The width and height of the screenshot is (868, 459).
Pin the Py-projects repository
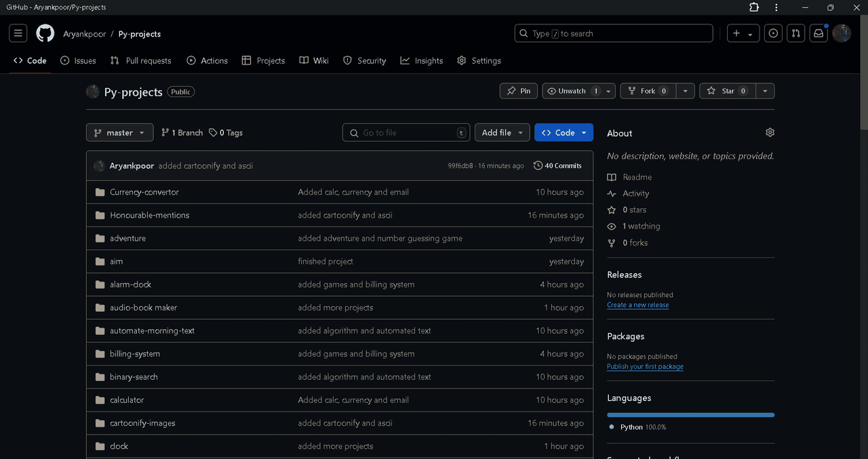pyautogui.click(x=519, y=91)
